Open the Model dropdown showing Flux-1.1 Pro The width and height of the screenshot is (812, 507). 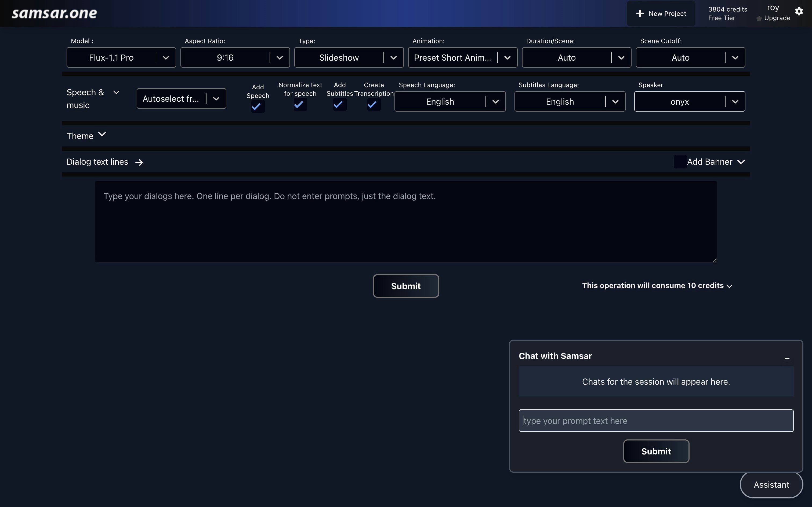(121, 58)
